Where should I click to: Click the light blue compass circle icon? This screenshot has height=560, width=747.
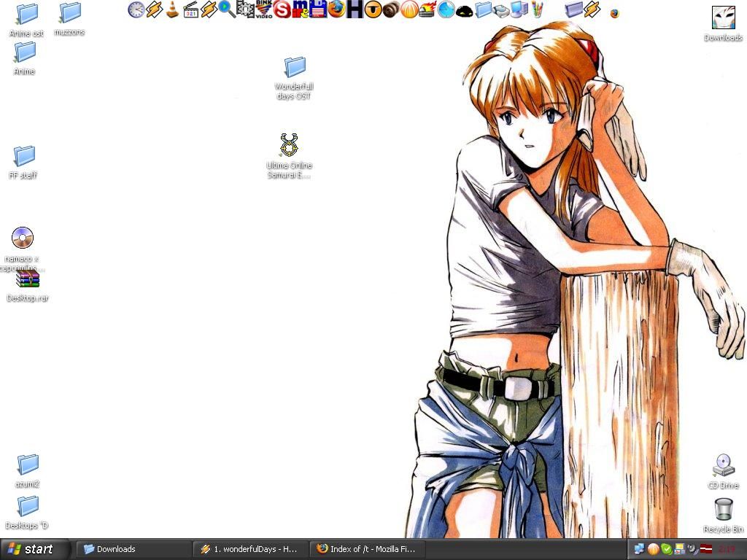click(x=446, y=9)
